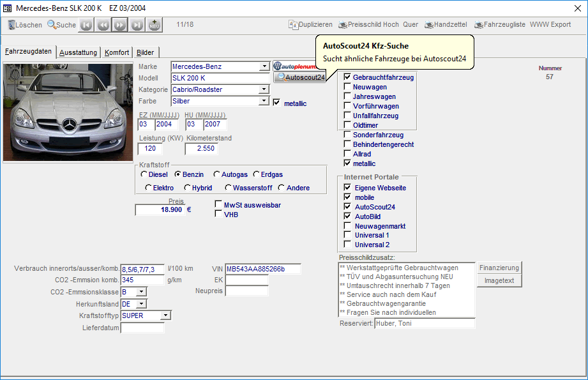This screenshot has height=380, width=588.
Task: Click WWW Export in the toolbar
Action: (550, 25)
